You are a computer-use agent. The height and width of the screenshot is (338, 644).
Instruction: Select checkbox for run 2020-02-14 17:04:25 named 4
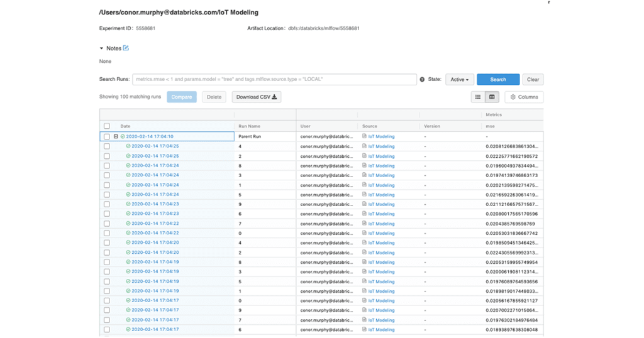click(x=107, y=146)
